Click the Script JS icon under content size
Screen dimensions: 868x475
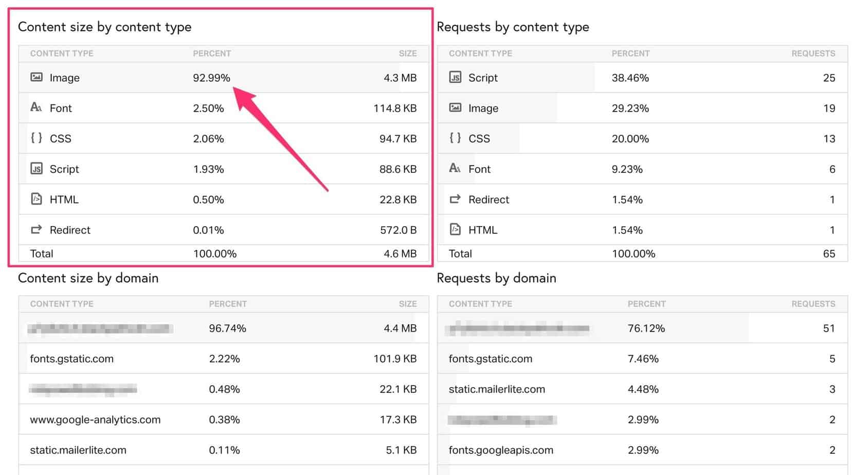coord(36,169)
